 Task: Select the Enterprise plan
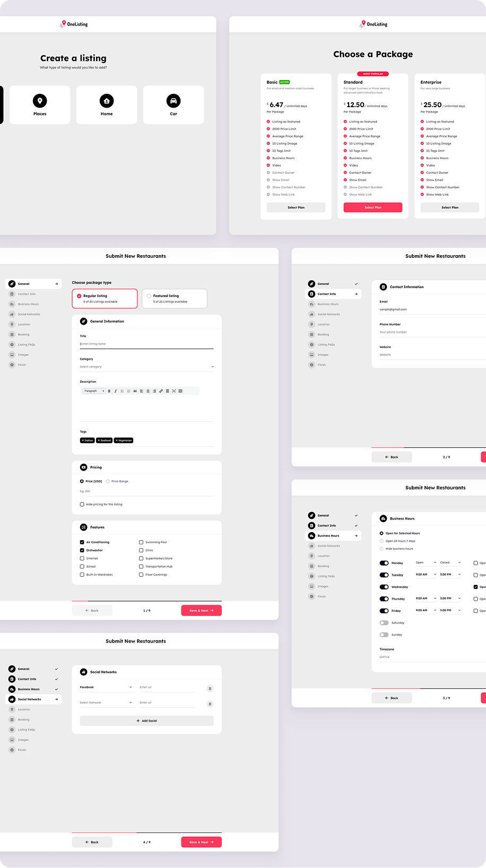click(x=450, y=207)
